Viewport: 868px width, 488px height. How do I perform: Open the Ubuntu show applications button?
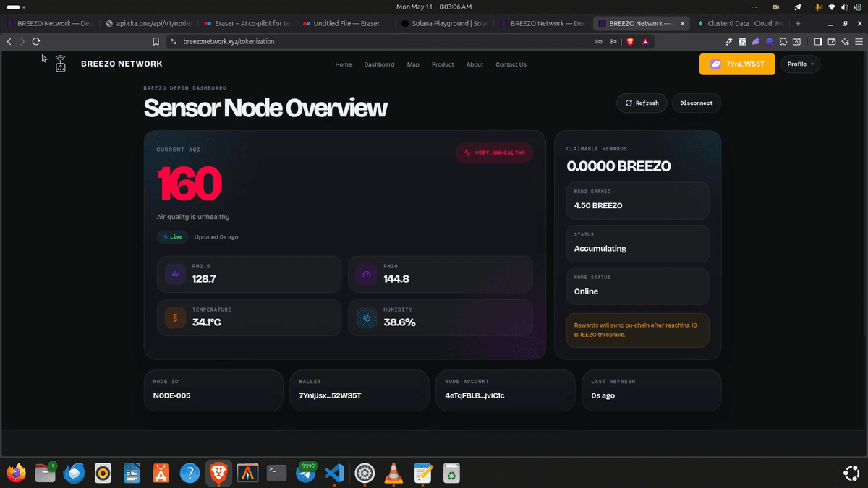coord(851,474)
